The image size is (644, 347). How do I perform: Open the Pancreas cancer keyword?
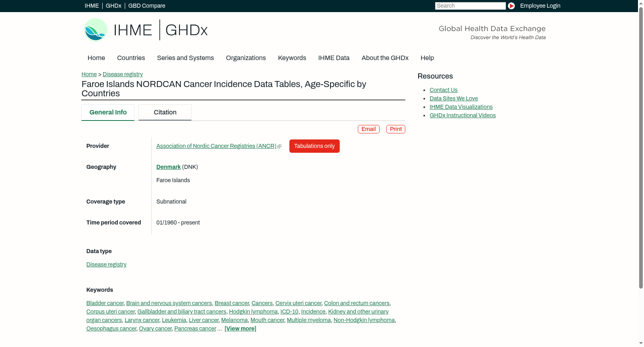click(x=195, y=328)
